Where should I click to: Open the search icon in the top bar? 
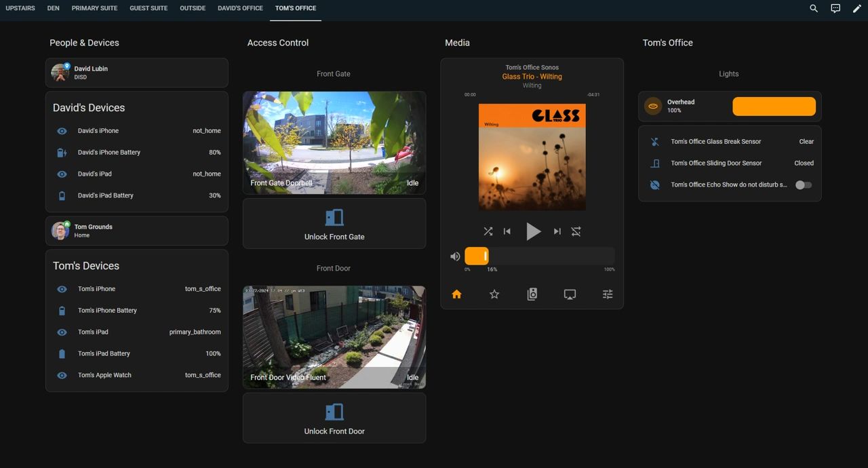click(813, 8)
